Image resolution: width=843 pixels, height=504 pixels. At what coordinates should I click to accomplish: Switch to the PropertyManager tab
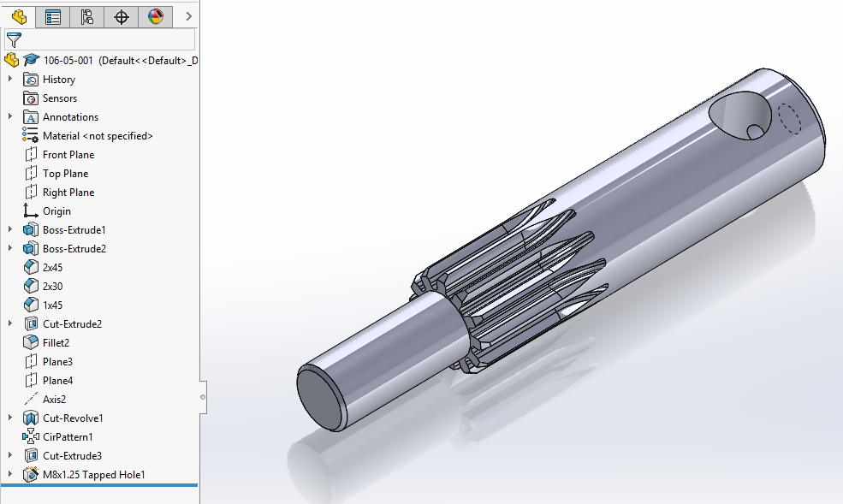tap(52, 16)
